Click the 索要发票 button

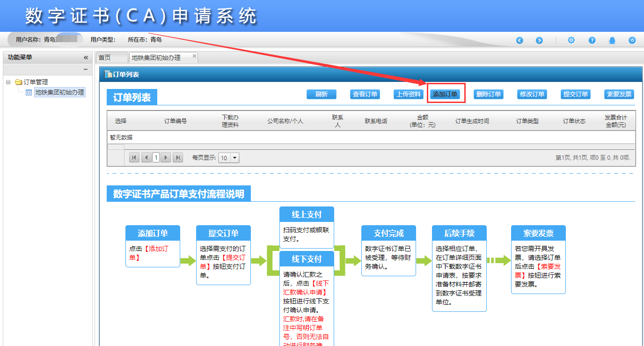click(619, 94)
